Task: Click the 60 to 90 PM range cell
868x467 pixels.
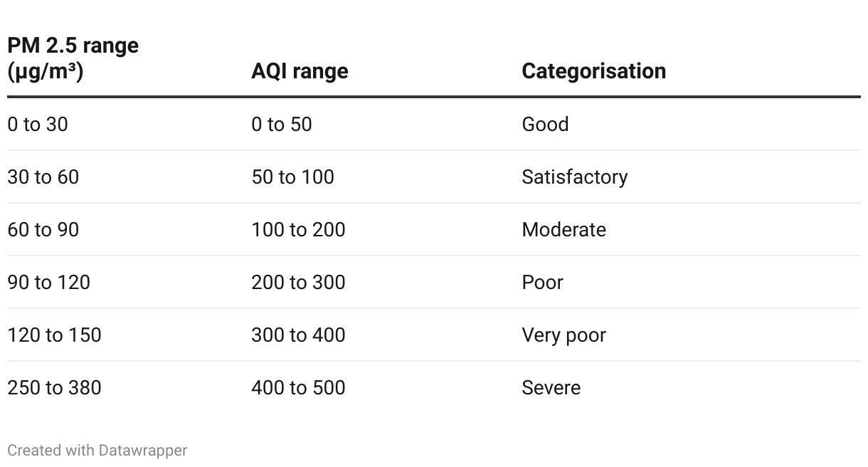Action: 43,230
